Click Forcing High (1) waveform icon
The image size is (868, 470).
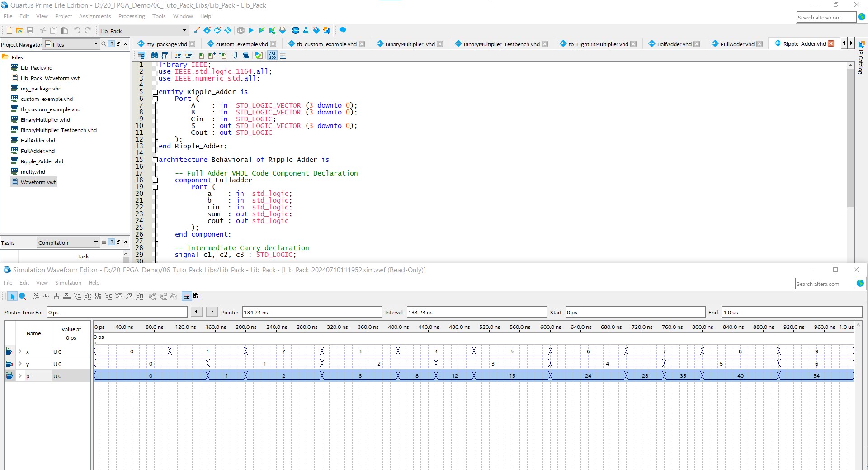(57, 296)
